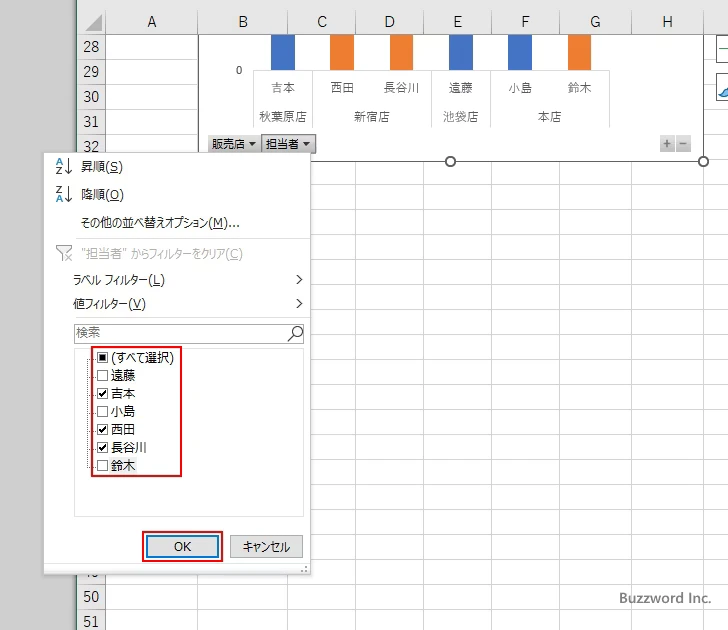This screenshot has height=630, width=728.
Task: Select column H header
Action: [x=667, y=22]
